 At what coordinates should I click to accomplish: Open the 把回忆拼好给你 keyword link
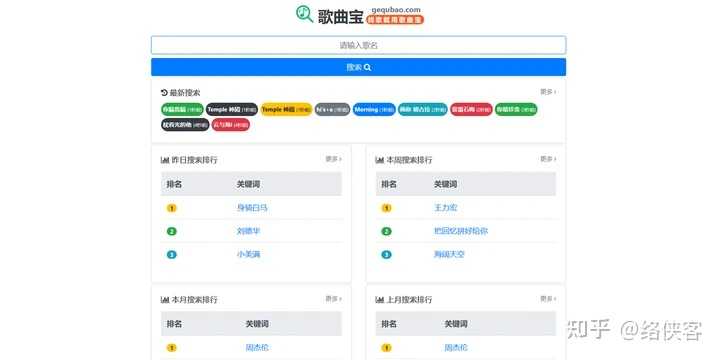pos(461,231)
